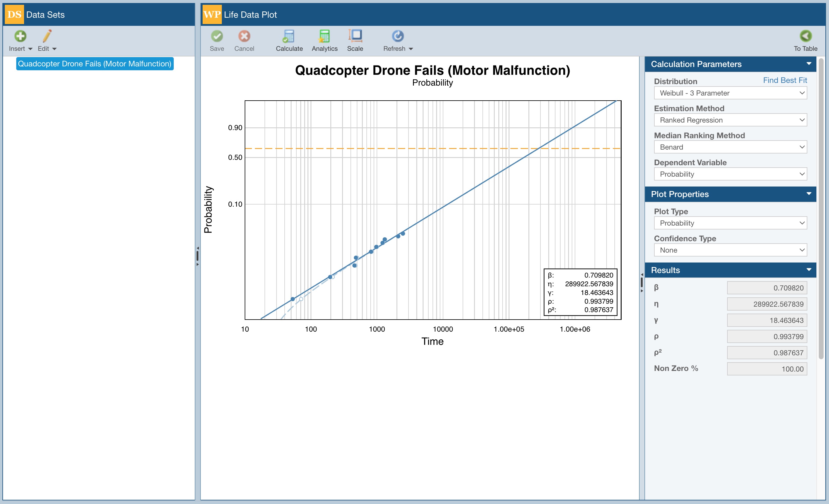Click the Edit pencil icon
829x504 pixels.
coord(47,36)
